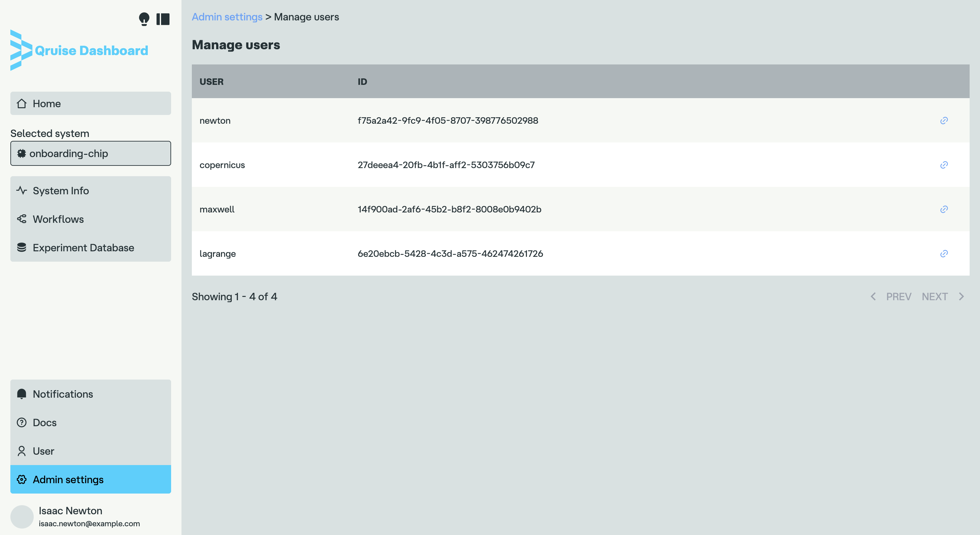Open the User settings item
The width and height of the screenshot is (980, 535).
[90, 451]
